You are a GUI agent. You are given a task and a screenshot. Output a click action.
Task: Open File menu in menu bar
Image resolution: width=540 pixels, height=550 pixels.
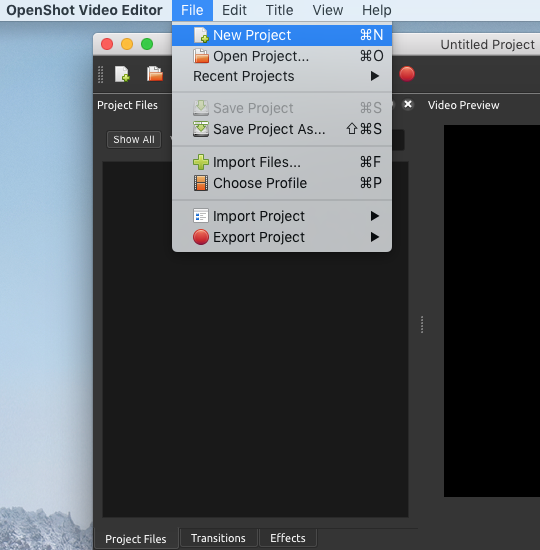(x=192, y=10)
